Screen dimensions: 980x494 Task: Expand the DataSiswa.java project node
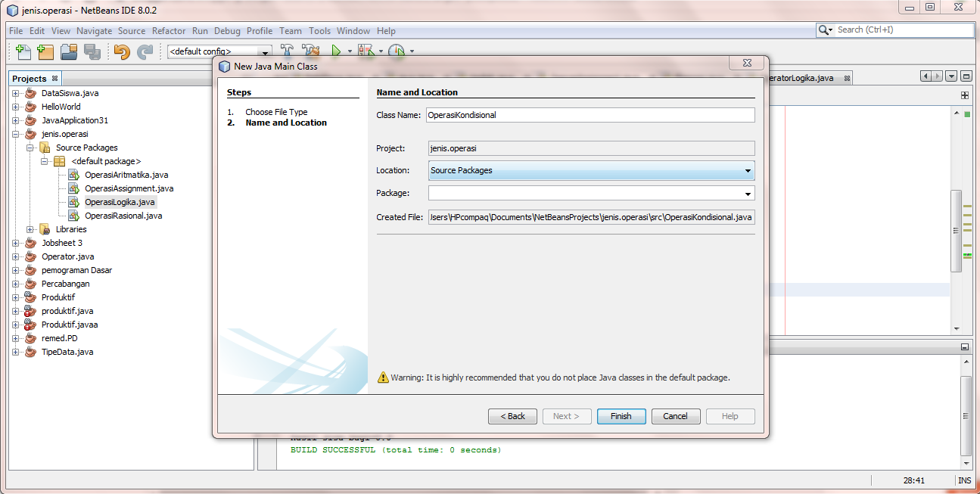point(15,93)
